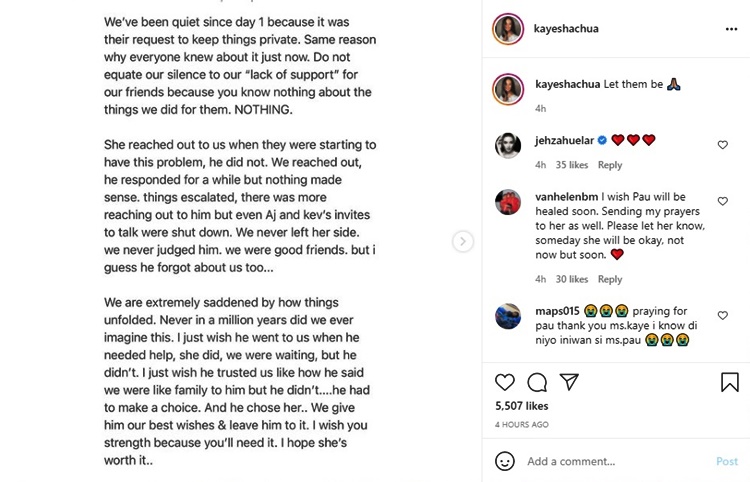
Task: Show 35 likes on jehzahuelar's comment
Action: click(572, 165)
